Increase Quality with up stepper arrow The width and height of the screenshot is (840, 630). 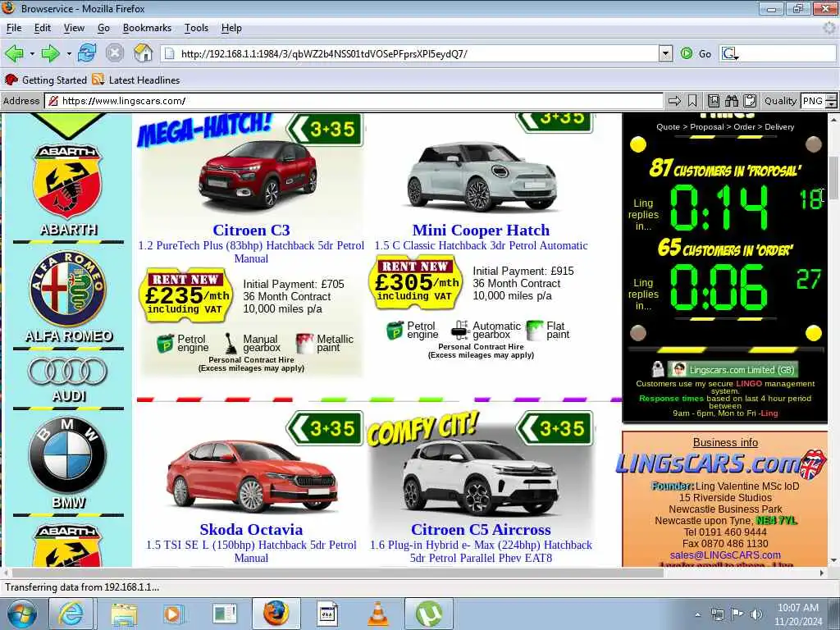832,97
